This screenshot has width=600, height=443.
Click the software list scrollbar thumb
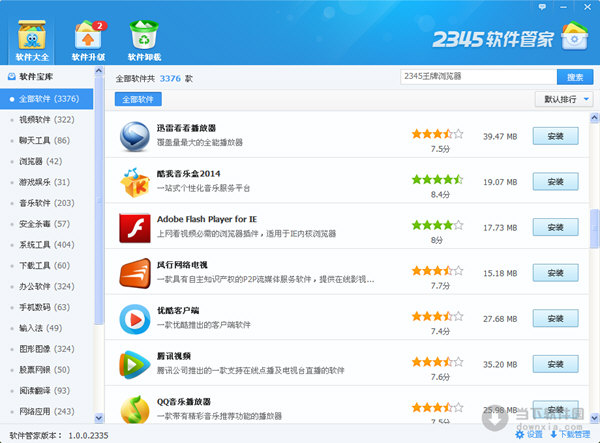tap(594, 228)
